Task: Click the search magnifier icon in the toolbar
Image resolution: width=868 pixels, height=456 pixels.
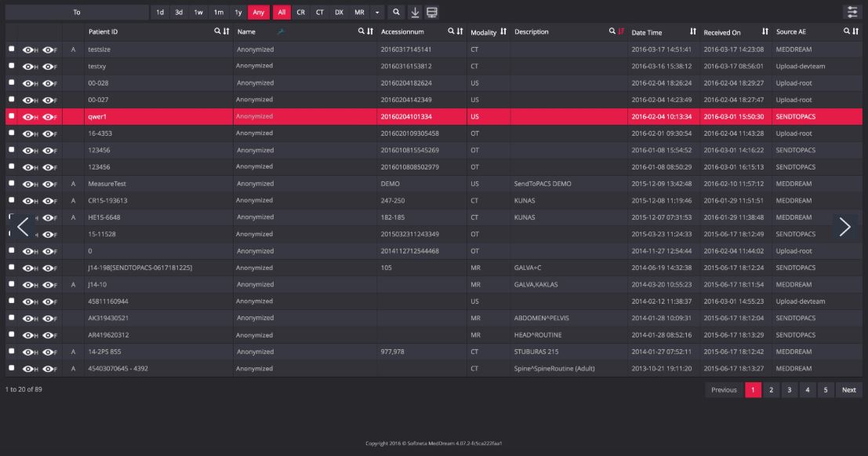Action: (x=397, y=12)
